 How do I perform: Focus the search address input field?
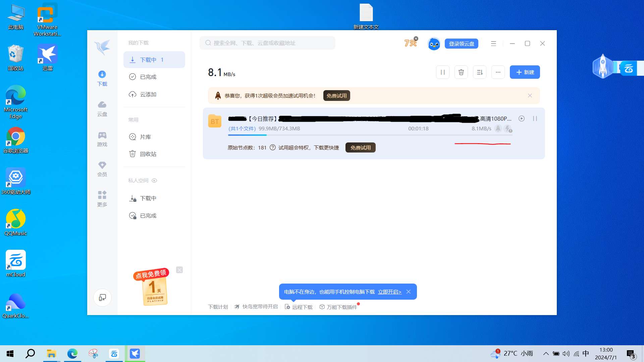point(267,43)
